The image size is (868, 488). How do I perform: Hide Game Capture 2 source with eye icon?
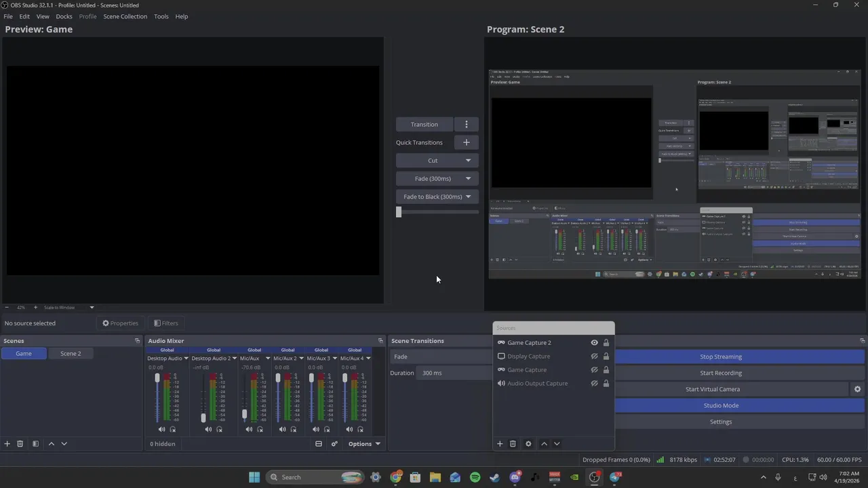(594, 343)
